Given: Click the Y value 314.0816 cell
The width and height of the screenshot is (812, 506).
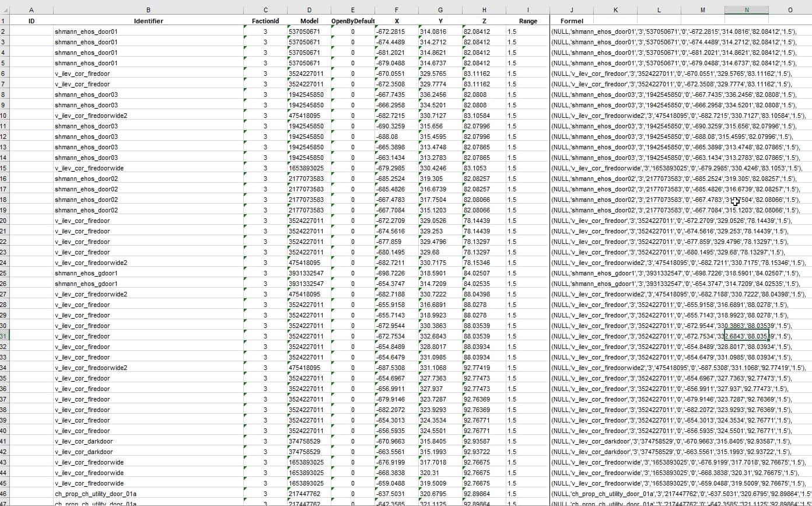Looking at the screenshot, I should click(440, 32).
